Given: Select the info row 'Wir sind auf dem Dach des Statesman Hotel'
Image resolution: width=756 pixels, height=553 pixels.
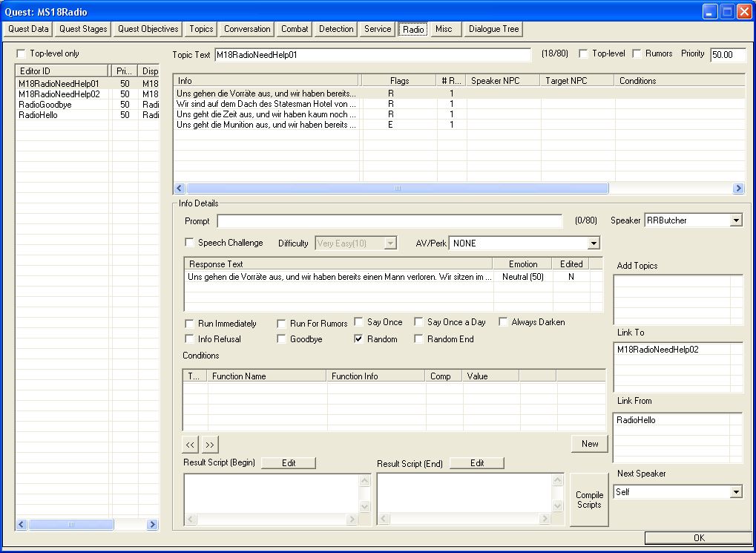Looking at the screenshot, I should tap(459, 104).
